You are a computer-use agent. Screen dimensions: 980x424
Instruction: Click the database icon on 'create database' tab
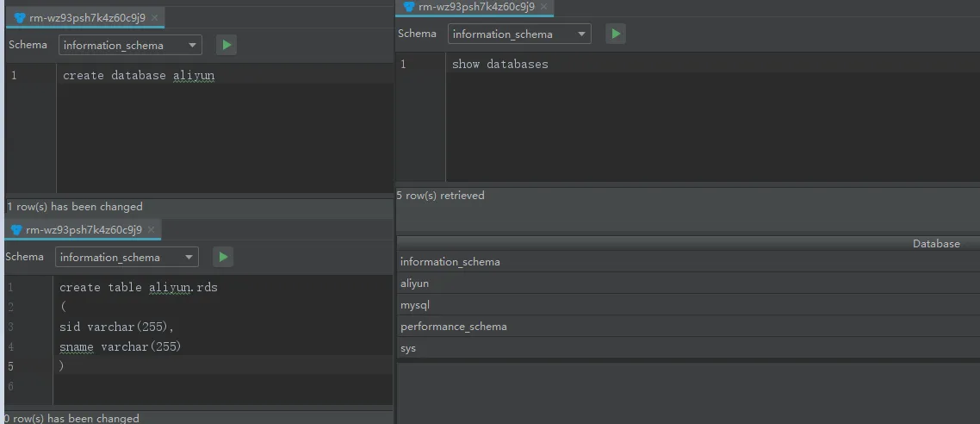pos(19,17)
